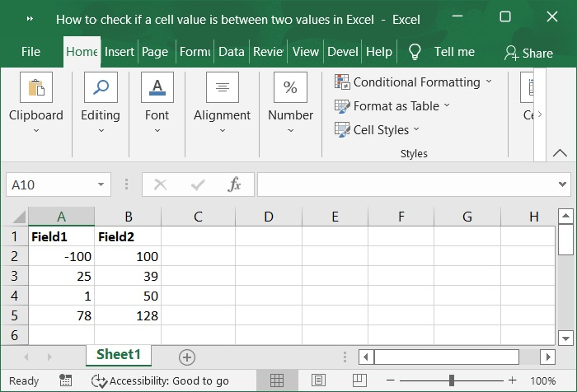Switch to Normal view
Viewport: 577px width, 392px height.
point(278,380)
